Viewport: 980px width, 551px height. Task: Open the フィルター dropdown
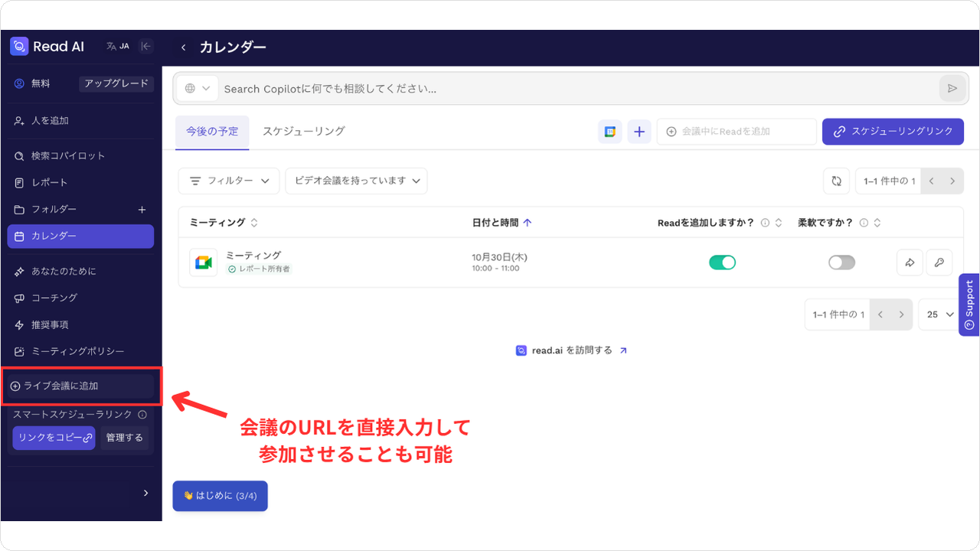click(x=229, y=181)
